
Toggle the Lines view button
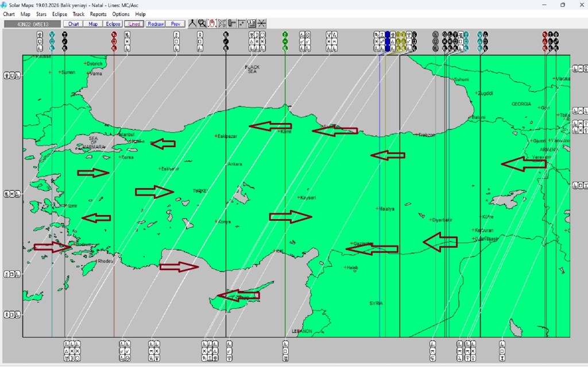tap(134, 24)
